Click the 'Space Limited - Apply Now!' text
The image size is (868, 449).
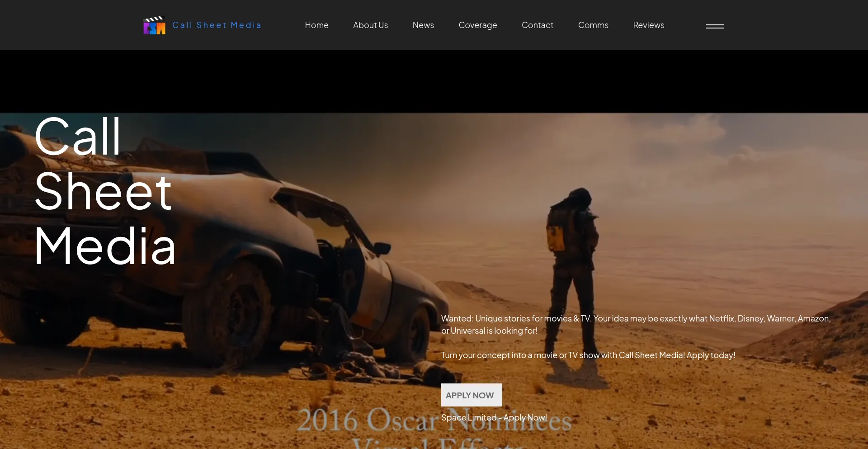(494, 418)
